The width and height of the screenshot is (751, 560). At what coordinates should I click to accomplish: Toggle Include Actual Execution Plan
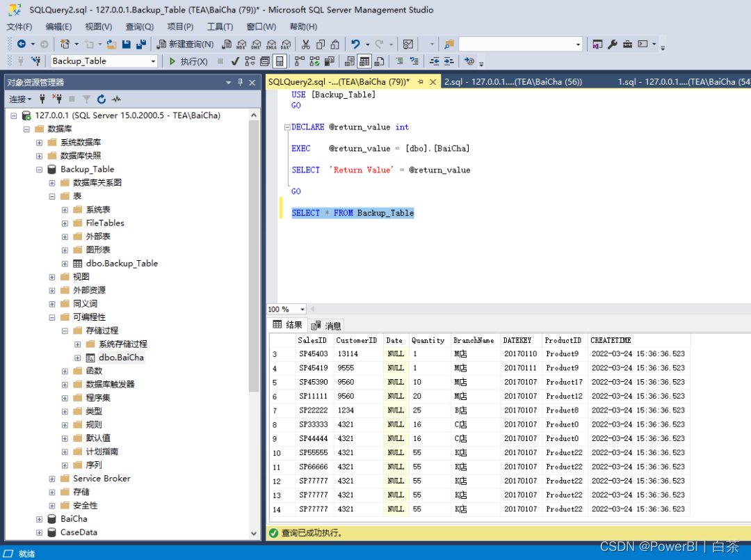[x=299, y=61]
